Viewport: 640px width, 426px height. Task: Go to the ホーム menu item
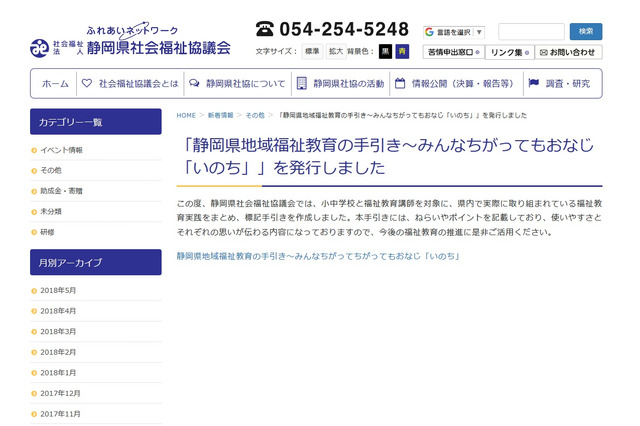[55, 84]
